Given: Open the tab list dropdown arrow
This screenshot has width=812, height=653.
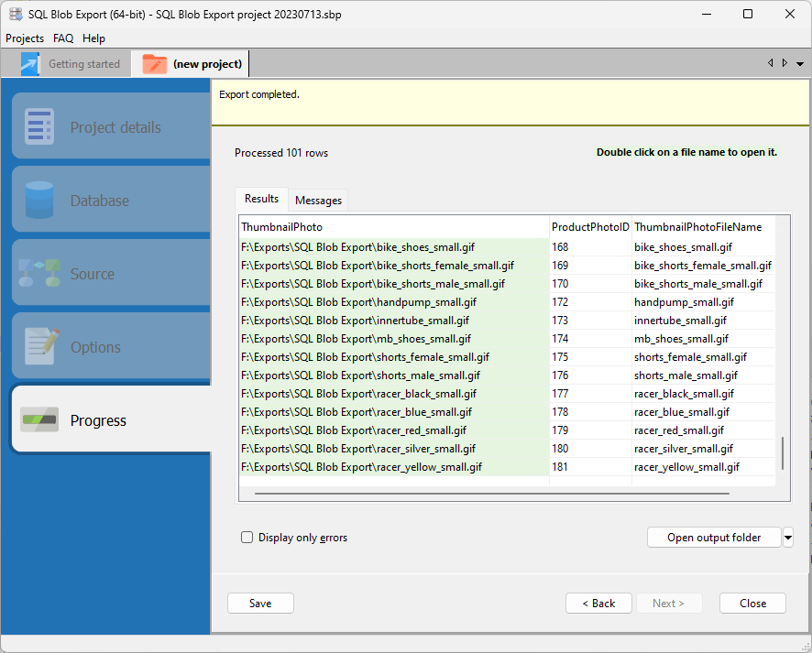Looking at the screenshot, I should coord(800,64).
